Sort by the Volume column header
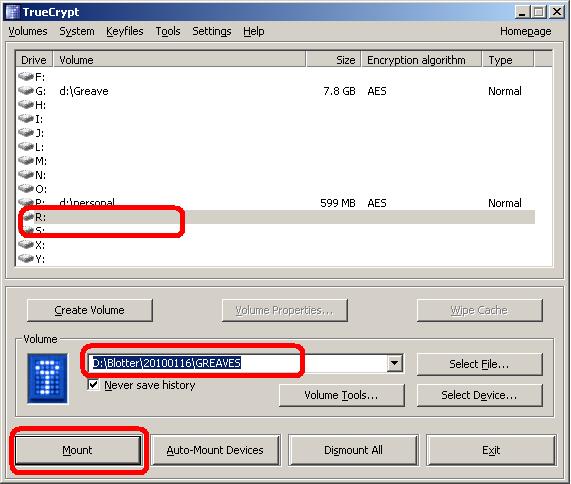 click(180, 60)
